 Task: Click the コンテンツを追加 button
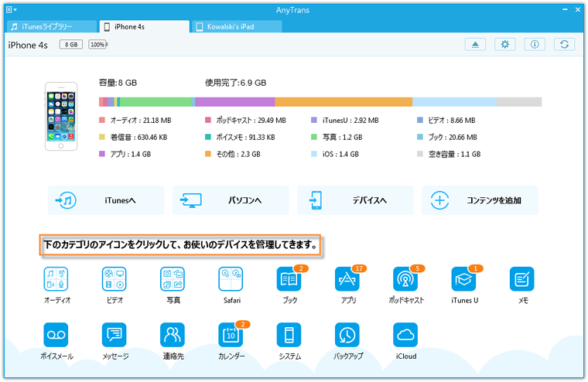[x=480, y=200]
